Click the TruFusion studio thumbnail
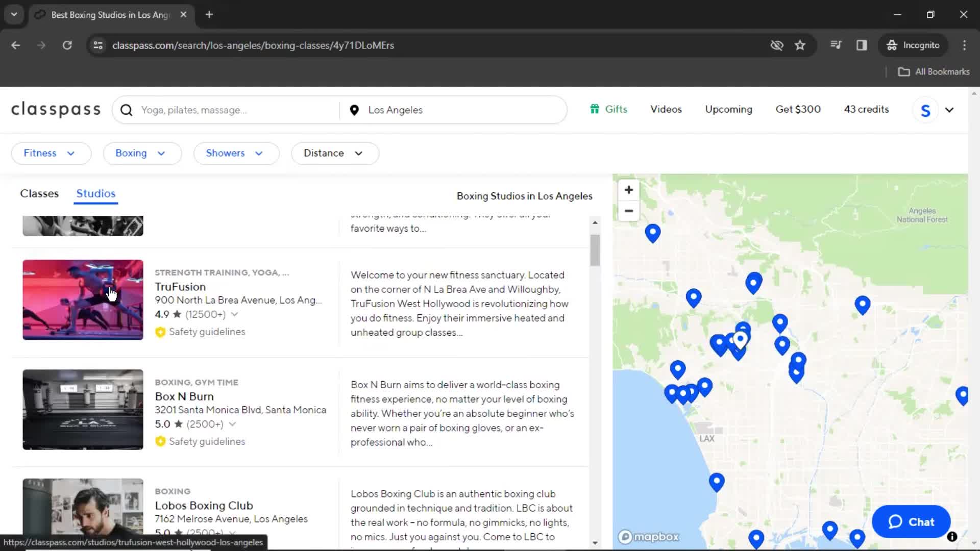980x551 pixels. pyautogui.click(x=83, y=300)
